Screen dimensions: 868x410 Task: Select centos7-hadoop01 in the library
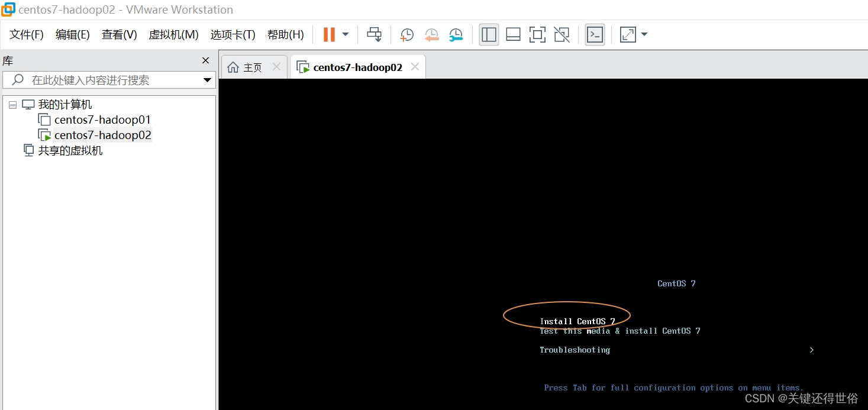(102, 120)
